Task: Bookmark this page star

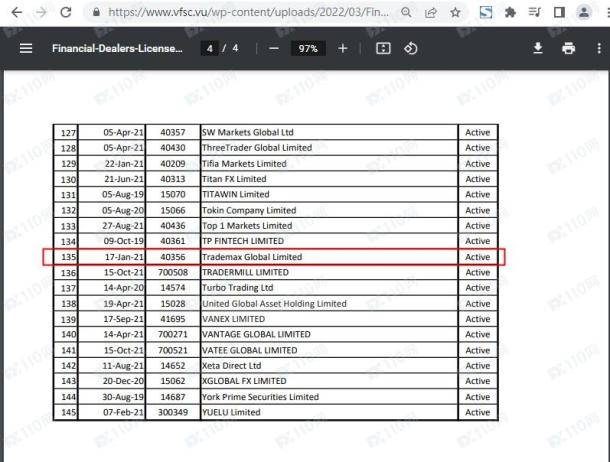Action: click(455, 12)
